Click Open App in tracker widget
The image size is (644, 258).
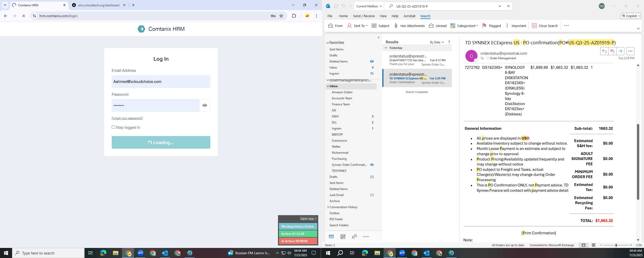click(308, 219)
